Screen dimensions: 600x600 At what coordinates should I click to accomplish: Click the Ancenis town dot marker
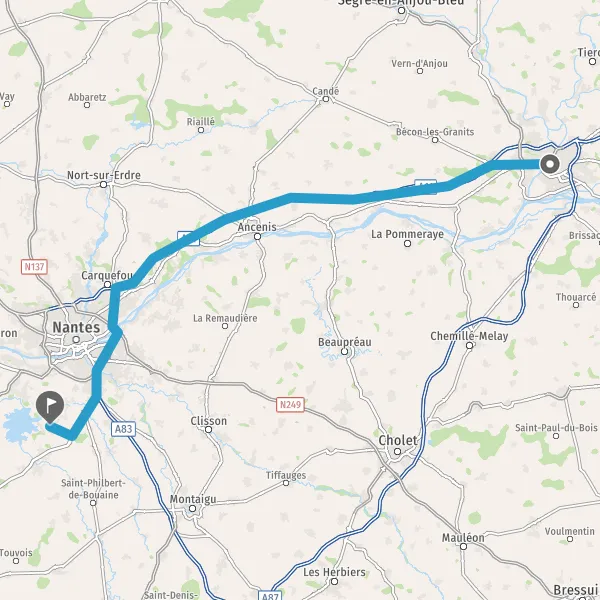[258, 237]
